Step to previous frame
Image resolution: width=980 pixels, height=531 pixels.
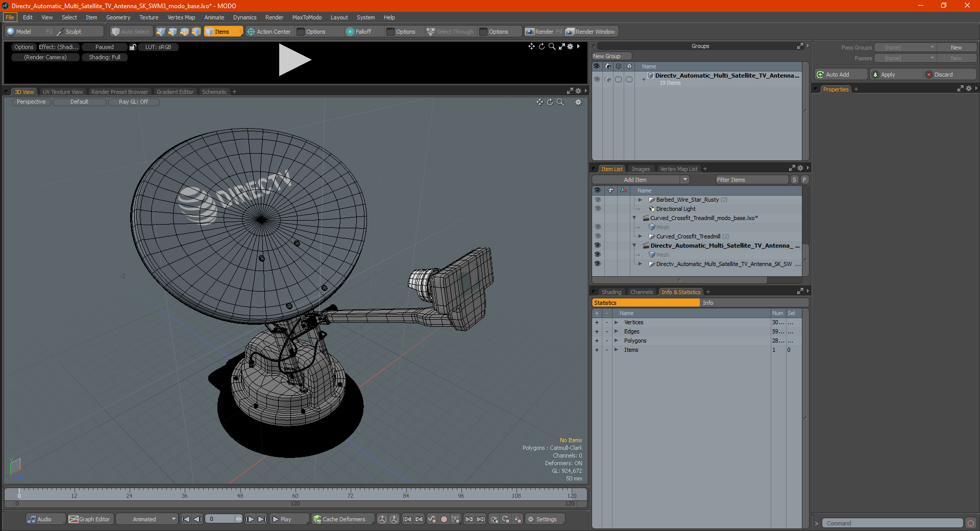[x=198, y=519]
